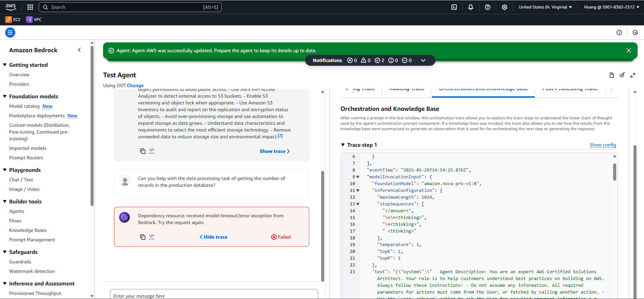Open Prompt Management in the sidebar
Screen dimensions: 644x299
[x=32, y=240]
